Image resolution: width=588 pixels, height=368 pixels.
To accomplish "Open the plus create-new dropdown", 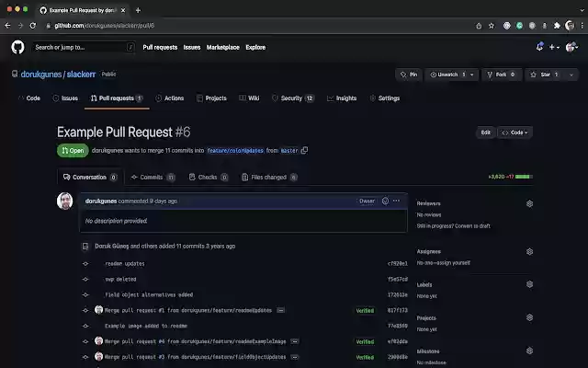I will tap(554, 47).
